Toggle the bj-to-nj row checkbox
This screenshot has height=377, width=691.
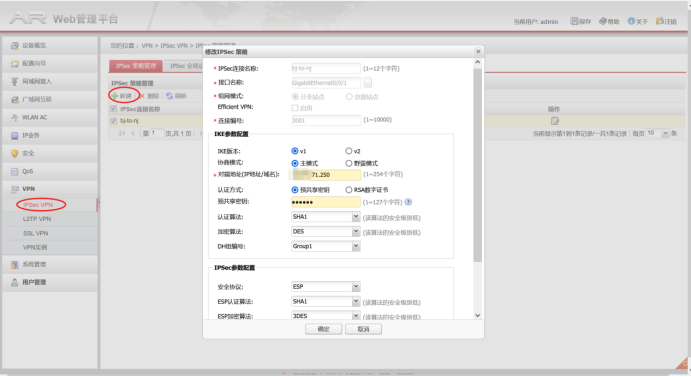114,121
